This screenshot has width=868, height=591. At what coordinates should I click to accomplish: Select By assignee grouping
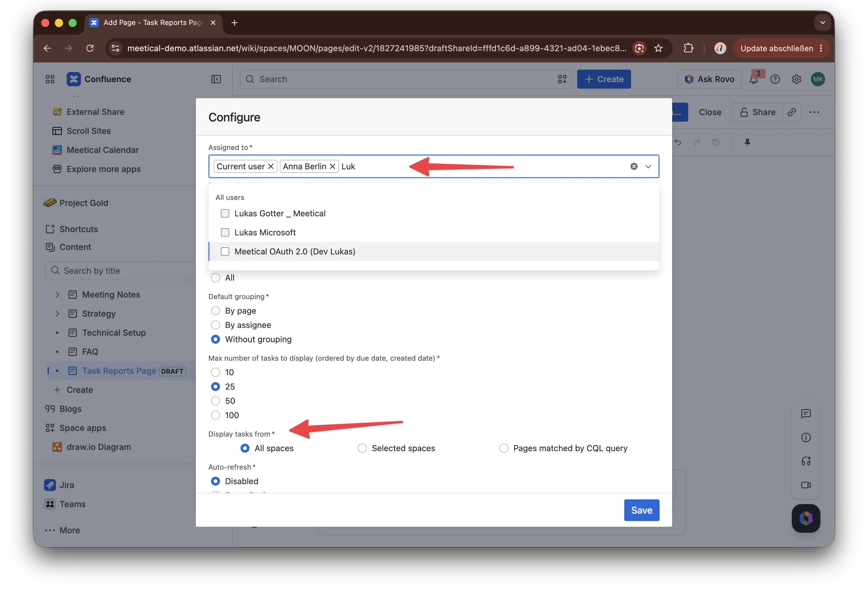point(215,325)
